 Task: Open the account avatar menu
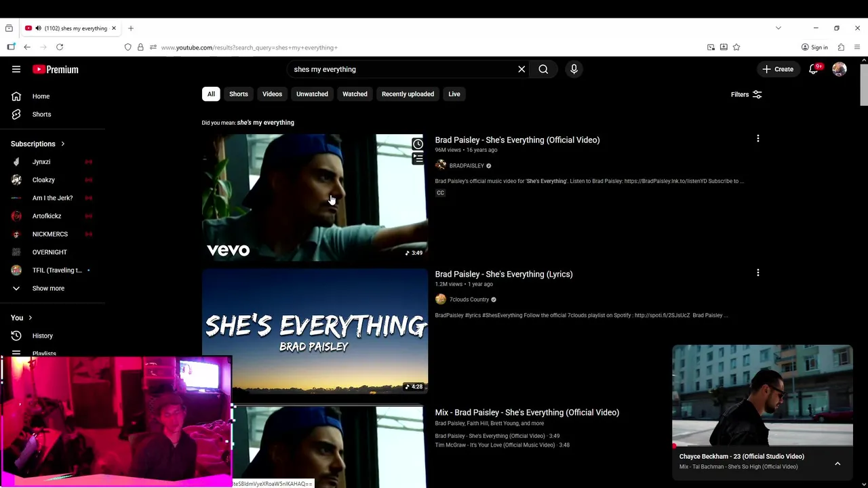point(840,69)
